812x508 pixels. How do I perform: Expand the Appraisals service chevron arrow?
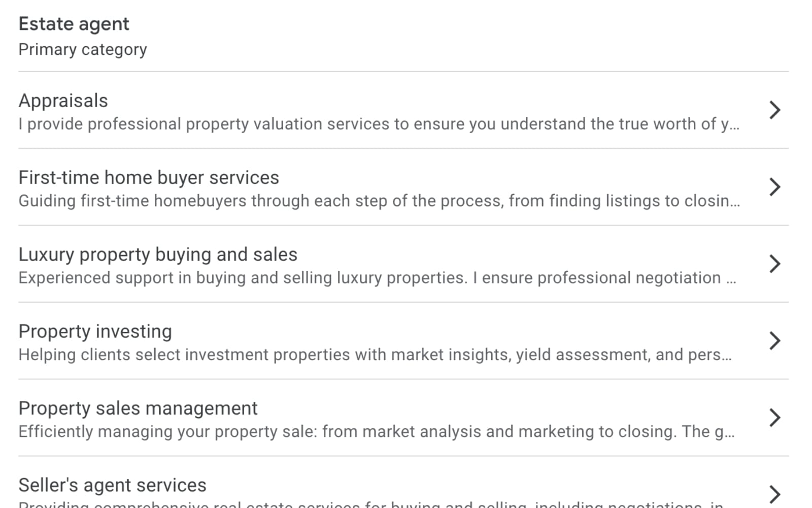click(774, 110)
